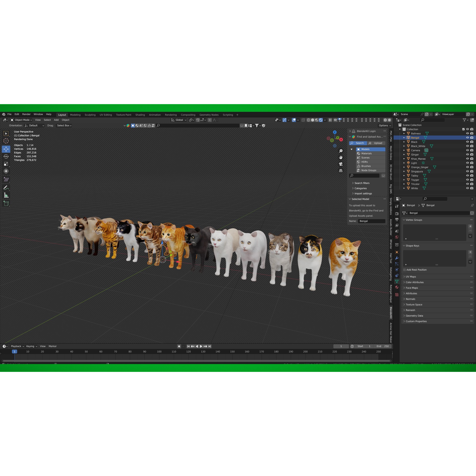
Task: Click frame 100 on the timeline
Action: (x=159, y=352)
